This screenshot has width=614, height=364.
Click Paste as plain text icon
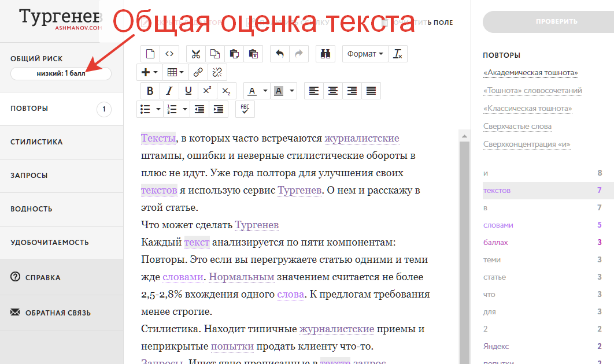click(x=253, y=54)
